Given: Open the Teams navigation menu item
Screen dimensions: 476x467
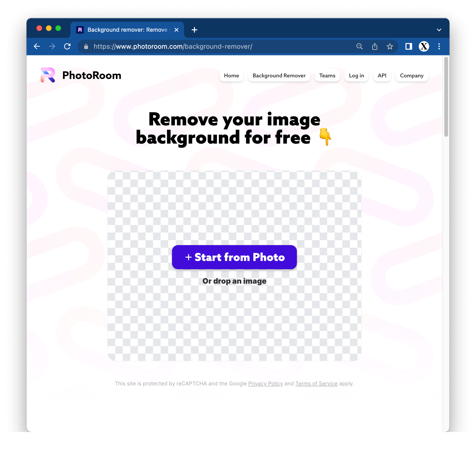Looking at the screenshot, I should [x=327, y=76].
